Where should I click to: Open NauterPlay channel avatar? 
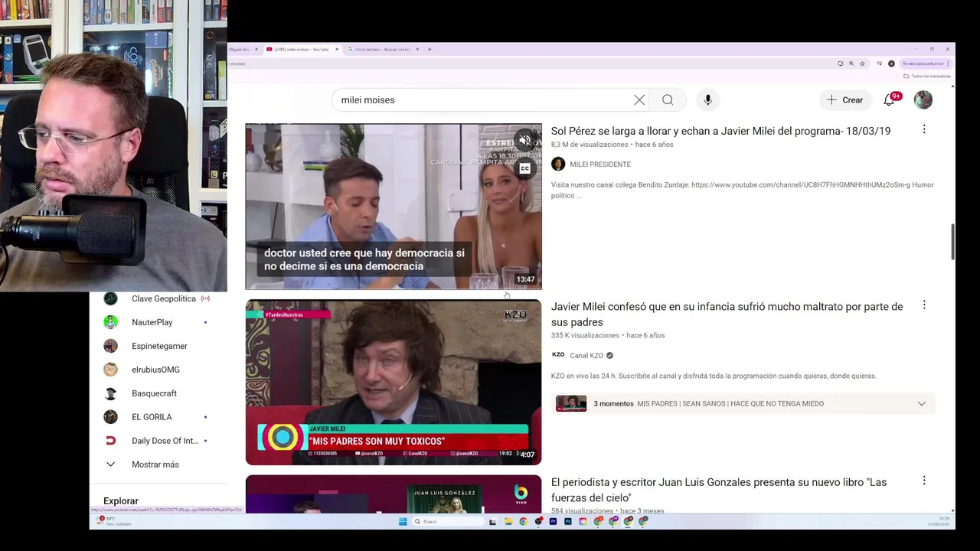tap(111, 322)
